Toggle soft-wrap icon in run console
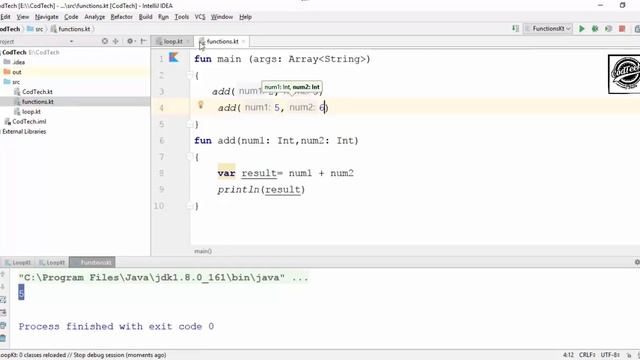This screenshot has width=640, height=360. point(3,300)
